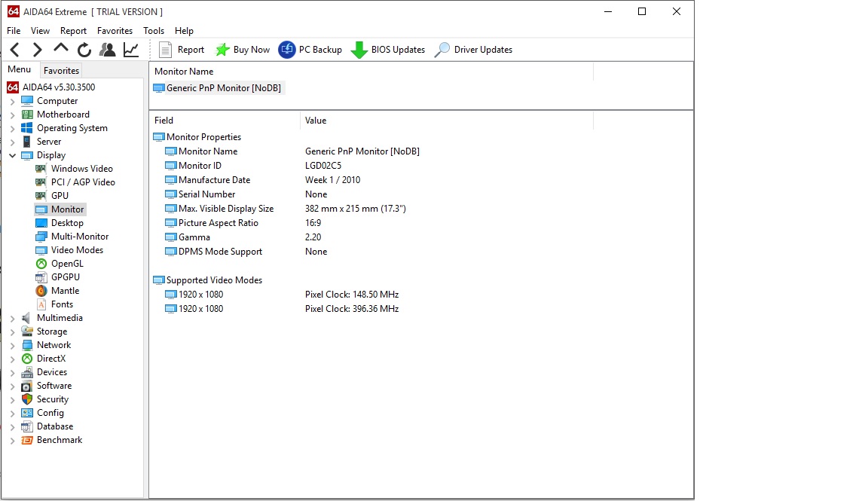Check BIOS Updates green arrow button
The height and width of the screenshot is (501, 868).
pos(388,50)
